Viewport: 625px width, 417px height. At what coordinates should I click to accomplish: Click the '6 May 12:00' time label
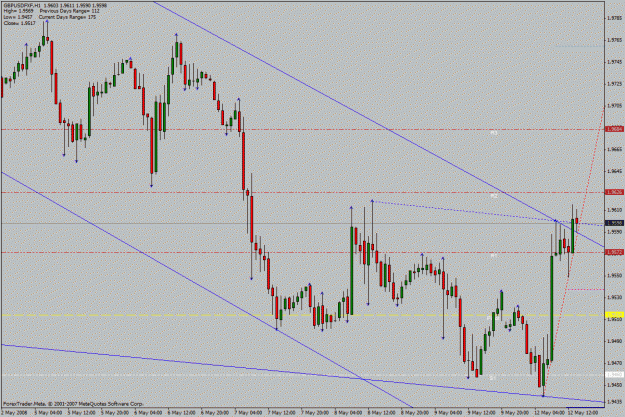(x=181, y=413)
